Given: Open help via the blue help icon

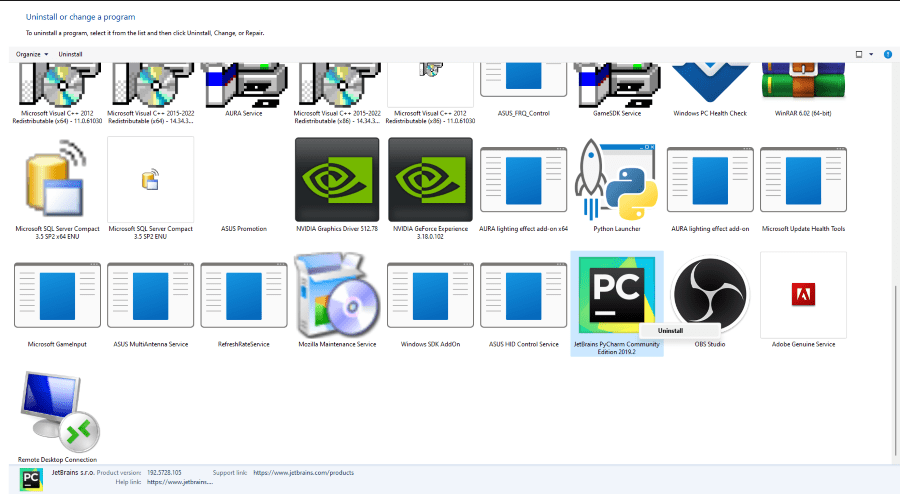Looking at the screenshot, I should 888,55.
